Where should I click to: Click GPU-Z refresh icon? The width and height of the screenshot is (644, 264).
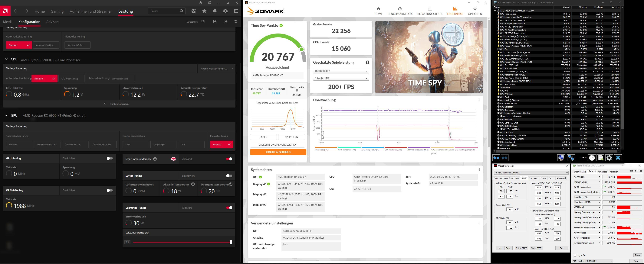(636, 171)
